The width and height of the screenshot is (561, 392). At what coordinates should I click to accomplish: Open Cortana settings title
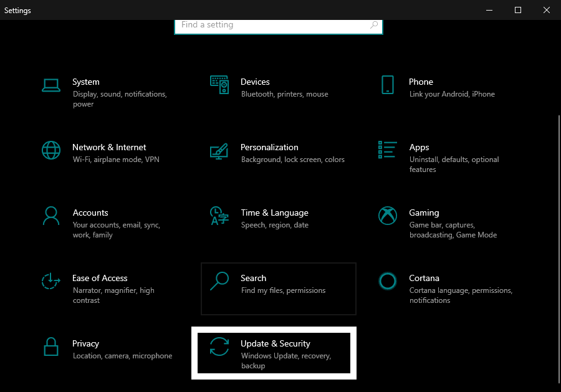tap(424, 278)
